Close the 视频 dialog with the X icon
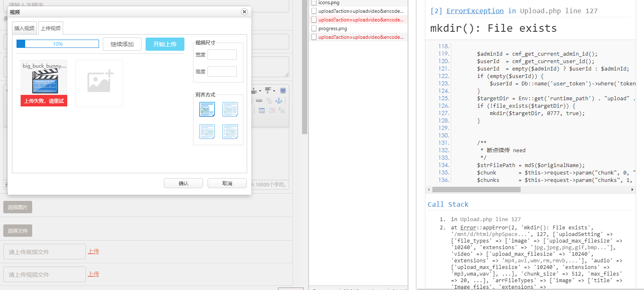 tap(244, 12)
